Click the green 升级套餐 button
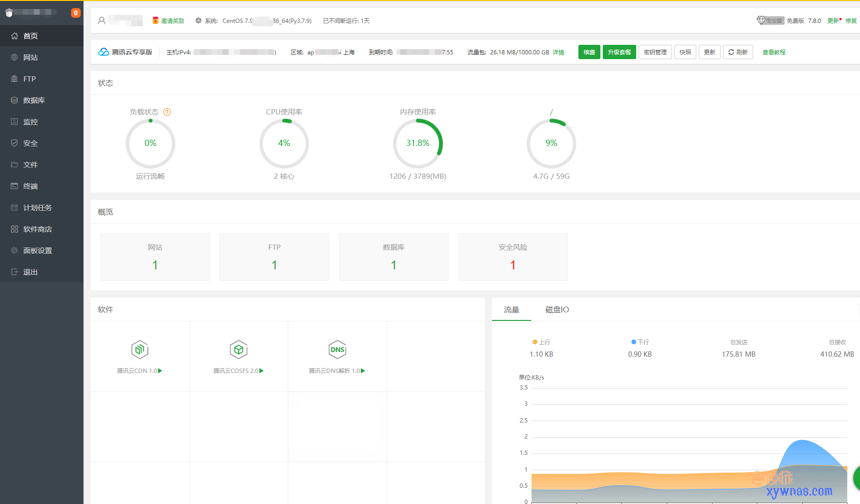The width and height of the screenshot is (860, 504). [x=619, y=52]
